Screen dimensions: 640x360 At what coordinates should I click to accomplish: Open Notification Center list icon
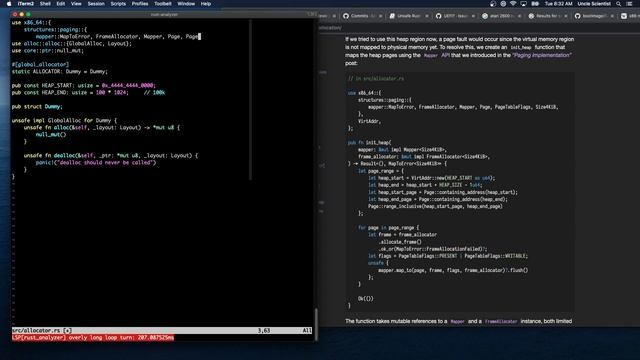[630, 4]
